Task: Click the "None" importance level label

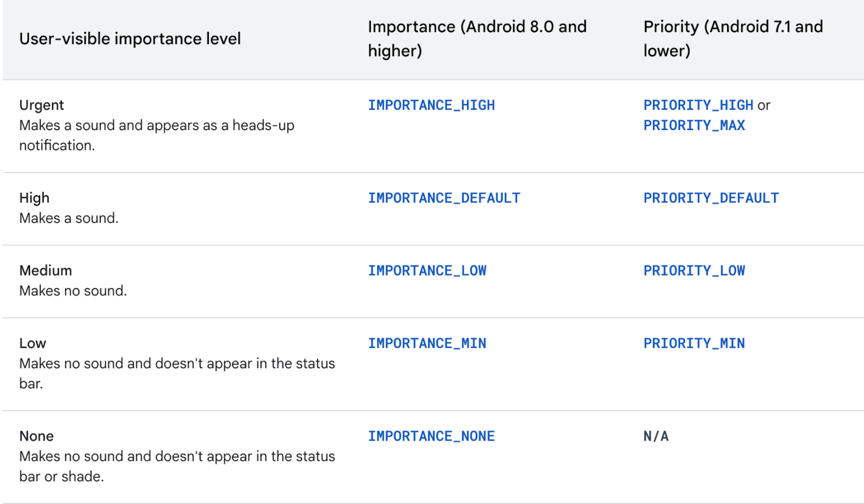Action: tap(36, 436)
